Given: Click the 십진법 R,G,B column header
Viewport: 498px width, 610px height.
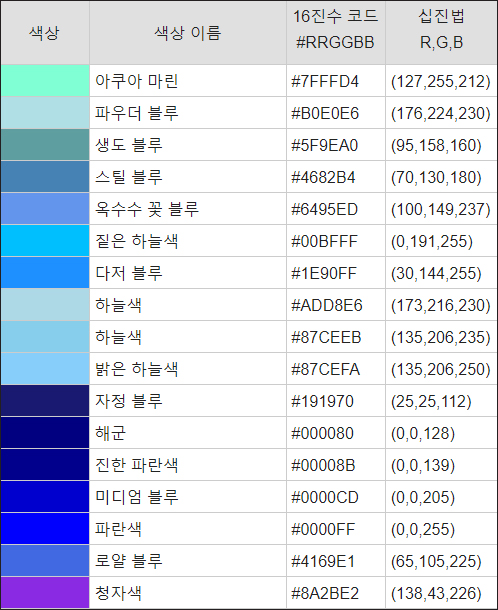Looking at the screenshot, I should (x=442, y=33).
